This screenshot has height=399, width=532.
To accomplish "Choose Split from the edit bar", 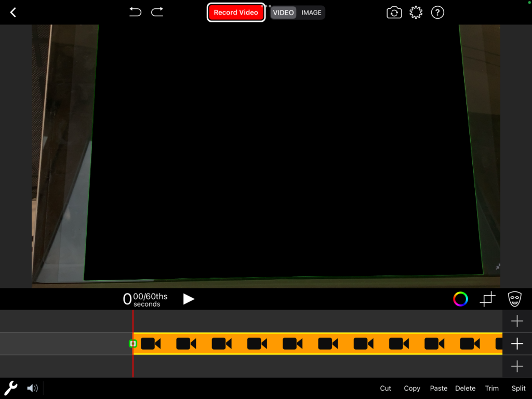I will (518, 388).
